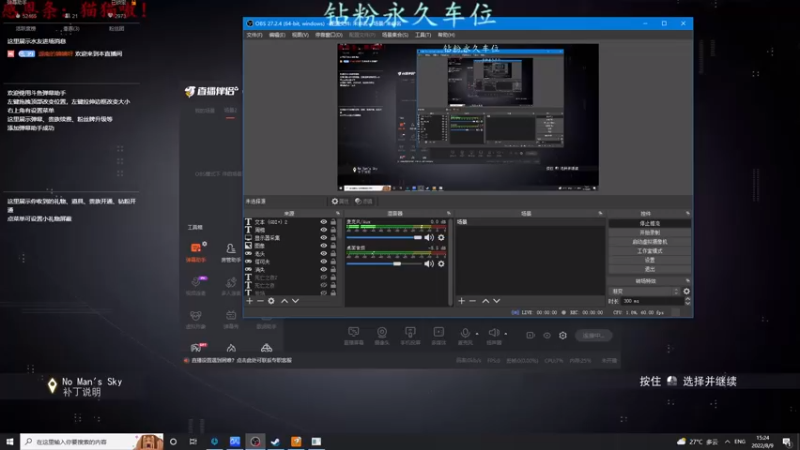Open the Help menu in OBS

pyautogui.click(x=446, y=35)
